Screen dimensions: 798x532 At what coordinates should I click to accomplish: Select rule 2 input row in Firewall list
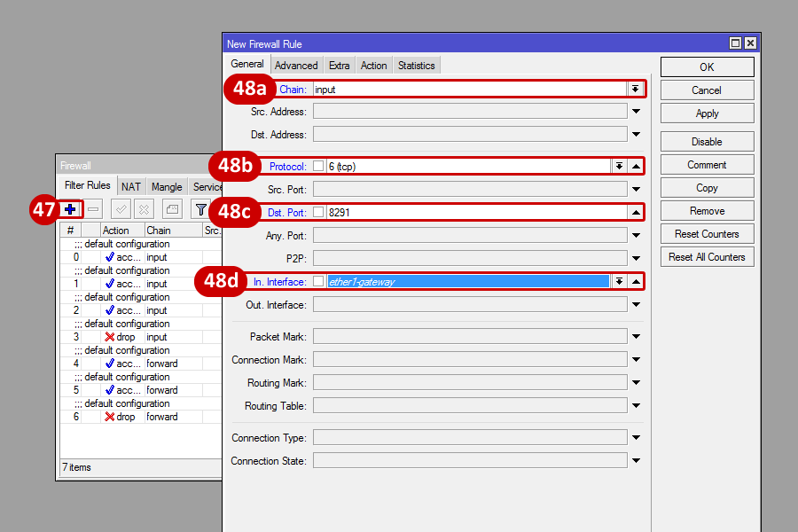(141, 310)
